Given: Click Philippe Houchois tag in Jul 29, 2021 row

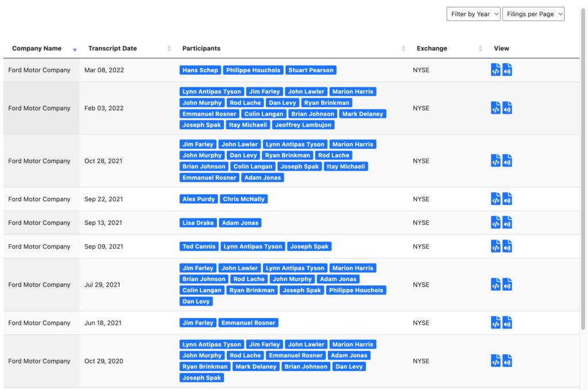Looking at the screenshot, I should coord(356,290).
